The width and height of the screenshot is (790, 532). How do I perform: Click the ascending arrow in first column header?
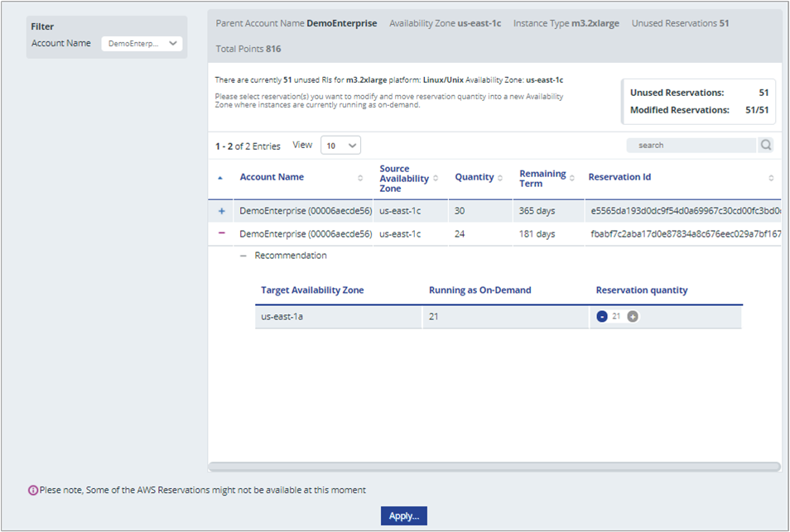click(x=220, y=178)
